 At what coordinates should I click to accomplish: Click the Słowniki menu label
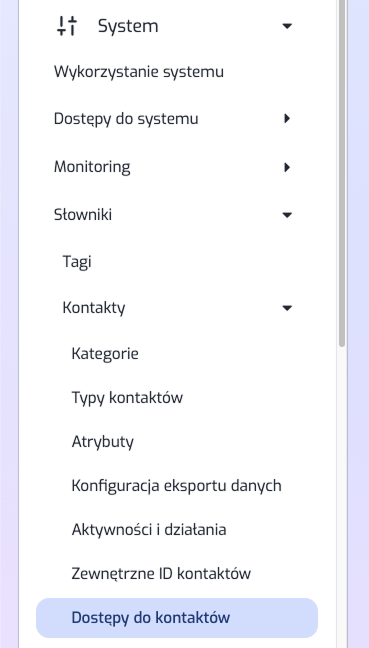coord(83,215)
